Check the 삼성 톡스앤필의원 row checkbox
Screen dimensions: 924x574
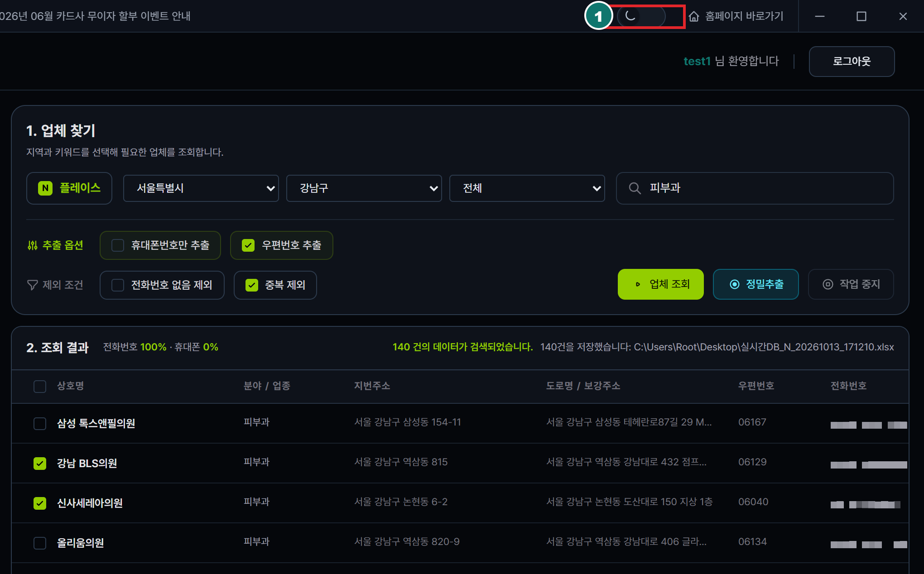pyautogui.click(x=40, y=424)
